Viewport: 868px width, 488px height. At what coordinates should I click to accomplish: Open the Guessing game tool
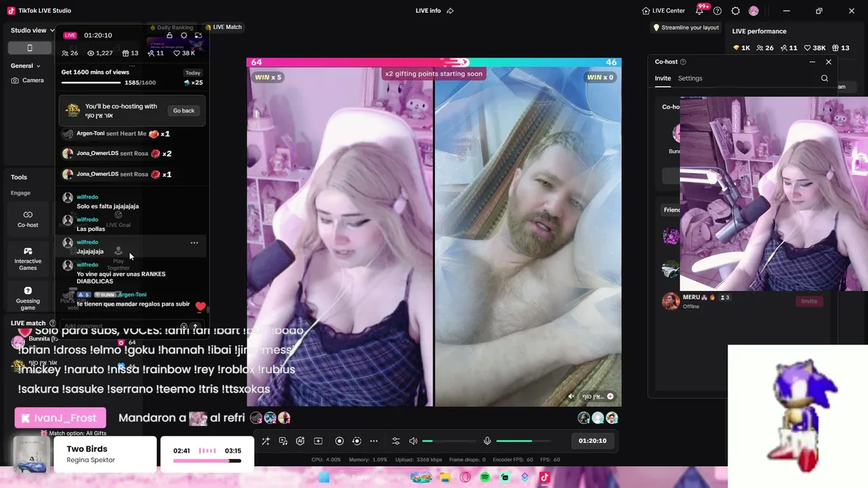point(28,298)
